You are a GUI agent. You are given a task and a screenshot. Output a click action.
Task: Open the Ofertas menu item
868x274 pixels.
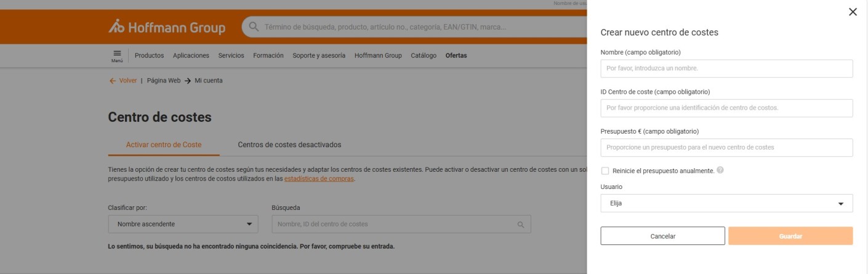point(456,55)
